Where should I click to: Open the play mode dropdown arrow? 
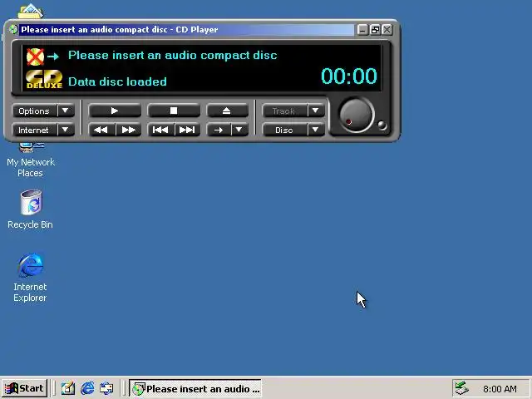[x=239, y=130]
